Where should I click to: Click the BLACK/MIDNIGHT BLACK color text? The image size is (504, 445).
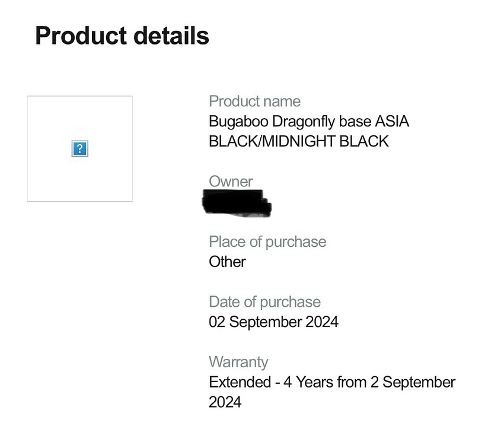[x=299, y=141]
